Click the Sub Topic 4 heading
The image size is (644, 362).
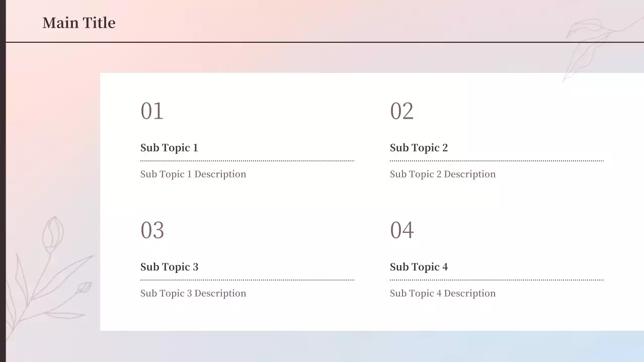pos(419,267)
